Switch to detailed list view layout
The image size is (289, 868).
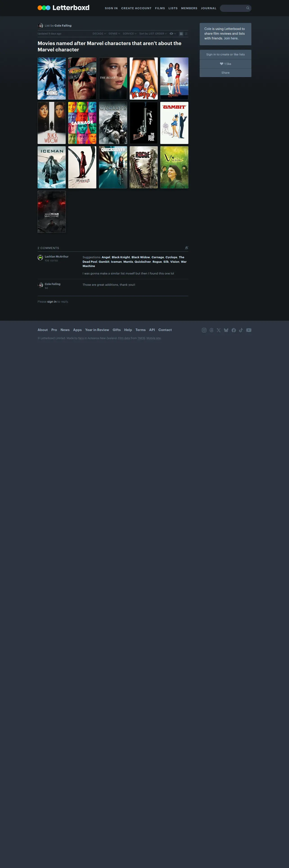(186, 34)
